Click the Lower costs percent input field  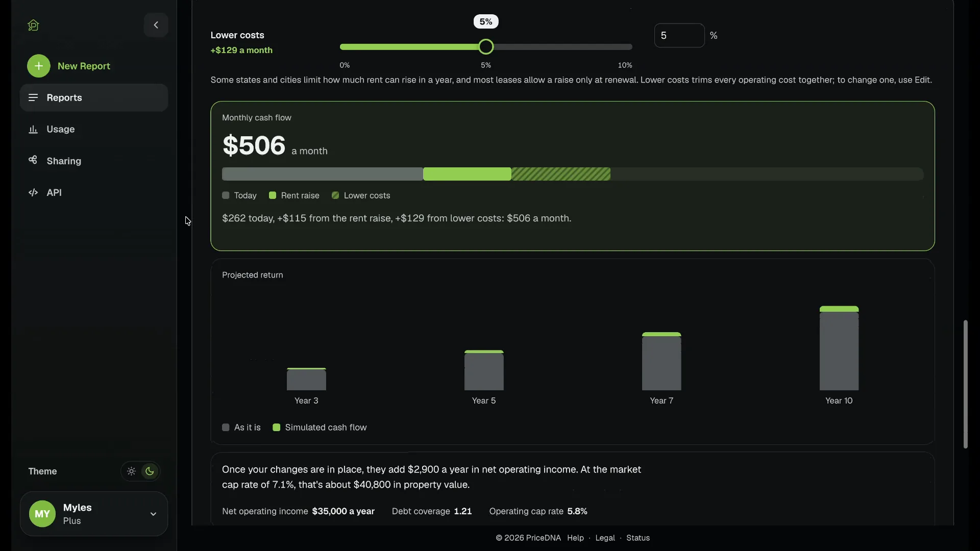coord(679,36)
